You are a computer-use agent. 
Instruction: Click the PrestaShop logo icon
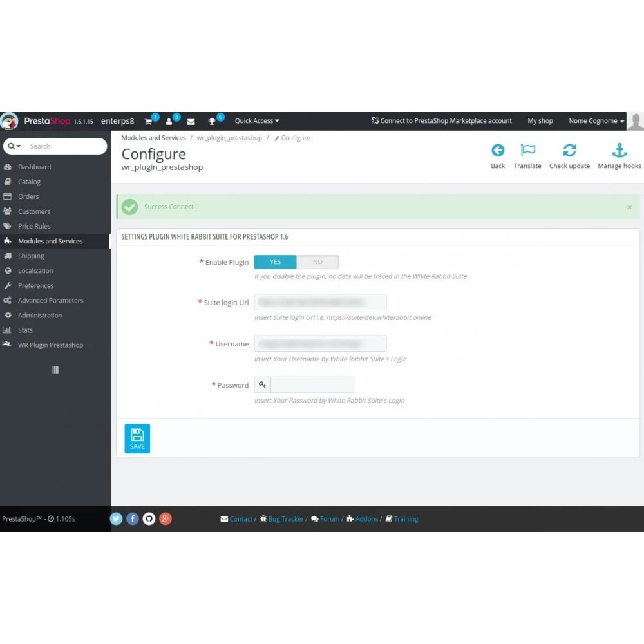pos(9,121)
